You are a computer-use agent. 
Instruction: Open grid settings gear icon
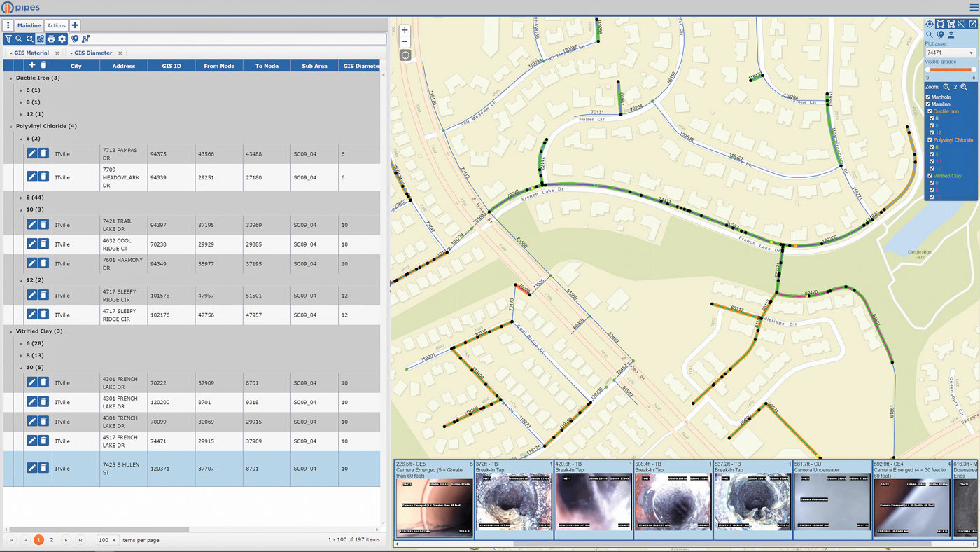pos(62,39)
